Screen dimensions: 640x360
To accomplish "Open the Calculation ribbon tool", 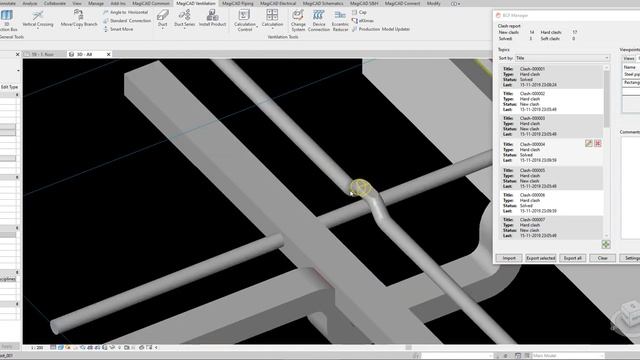I will coord(272,18).
